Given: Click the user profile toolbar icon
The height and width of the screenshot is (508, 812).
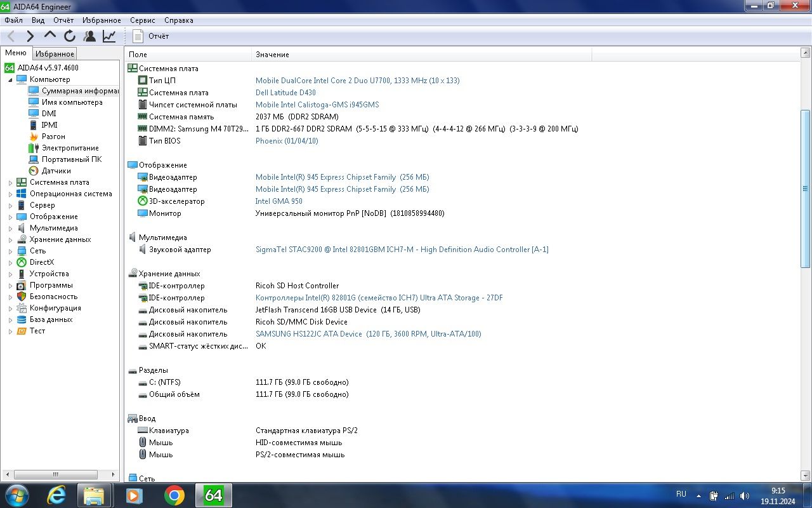Looking at the screenshot, I should 89,36.
